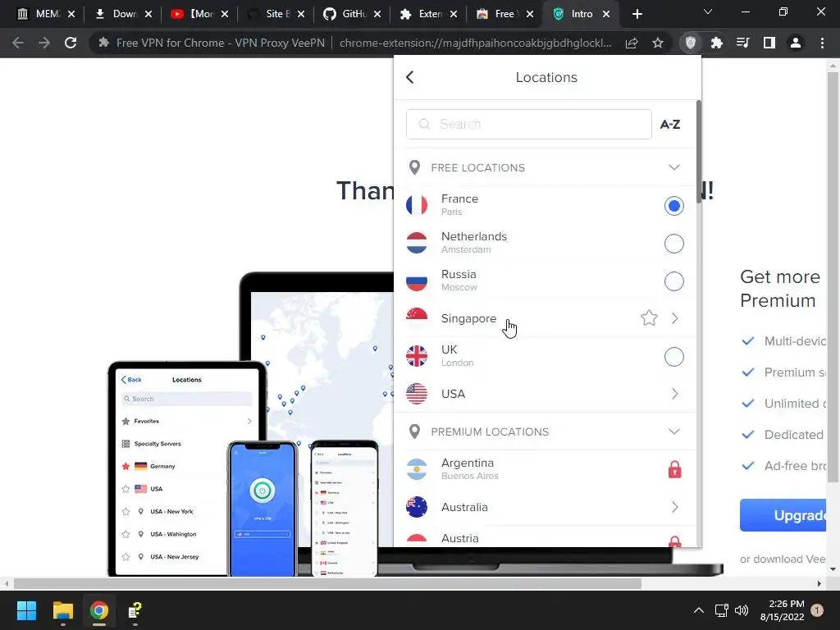This screenshot has width=840, height=630.
Task: Click the address bar URL
Action: tap(475, 43)
